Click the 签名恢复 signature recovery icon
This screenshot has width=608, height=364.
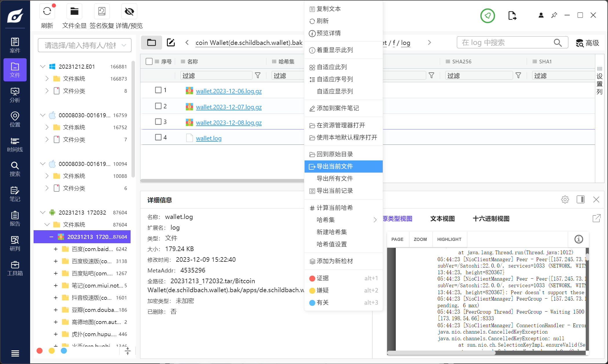pyautogui.click(x=102, y=12)
